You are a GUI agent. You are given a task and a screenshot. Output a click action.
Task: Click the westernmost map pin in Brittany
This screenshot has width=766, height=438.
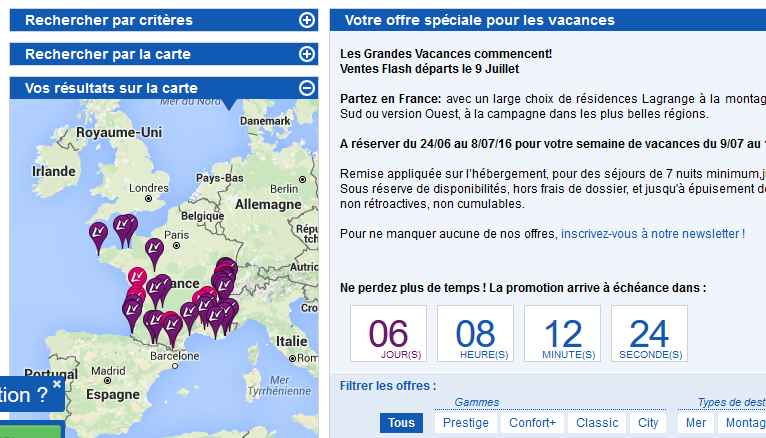pyautogui.click(x=97, y=233)
